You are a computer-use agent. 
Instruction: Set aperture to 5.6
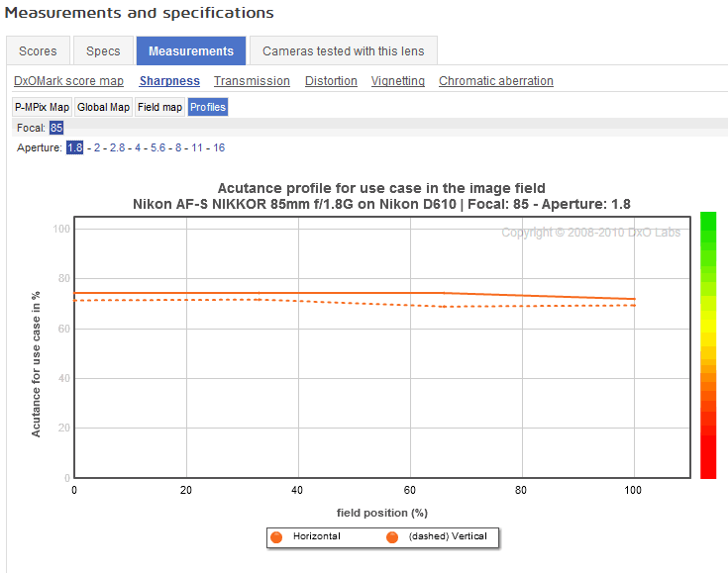157,147
